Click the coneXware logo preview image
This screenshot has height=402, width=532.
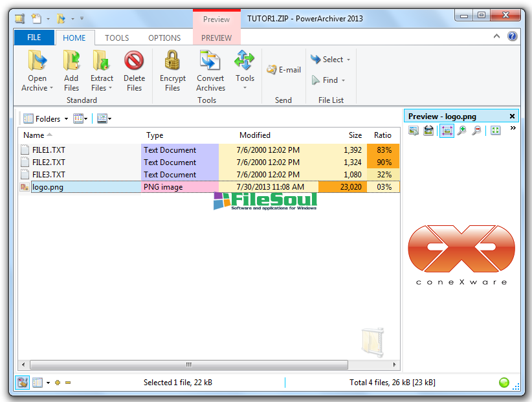pyautogui.click(x=461, y=255)
